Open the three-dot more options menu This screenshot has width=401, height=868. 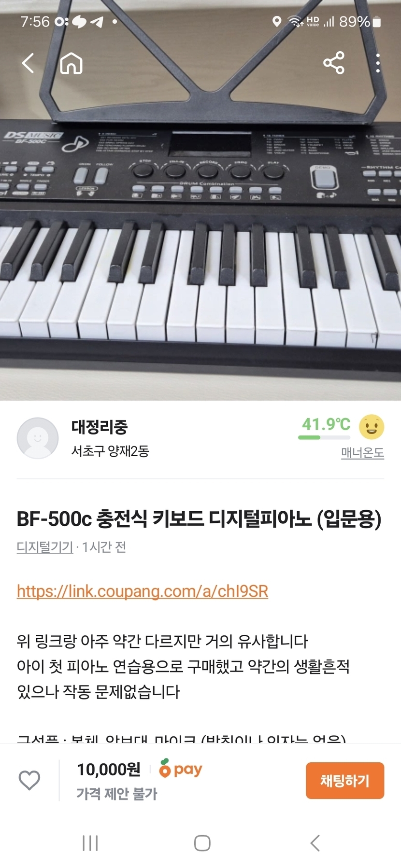(x=378, y=63)
